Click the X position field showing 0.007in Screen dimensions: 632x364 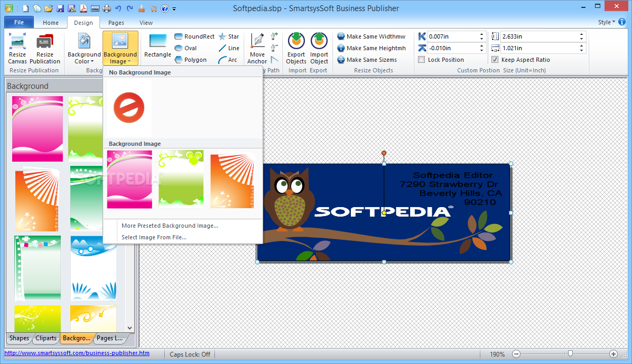pos(452,36)
